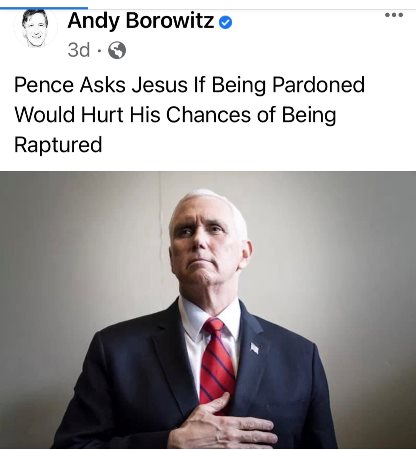This screenshot has height=450, width=416.
Task: Tap the line 'Would Hurt His Chances of Being'
Action: 175,115
